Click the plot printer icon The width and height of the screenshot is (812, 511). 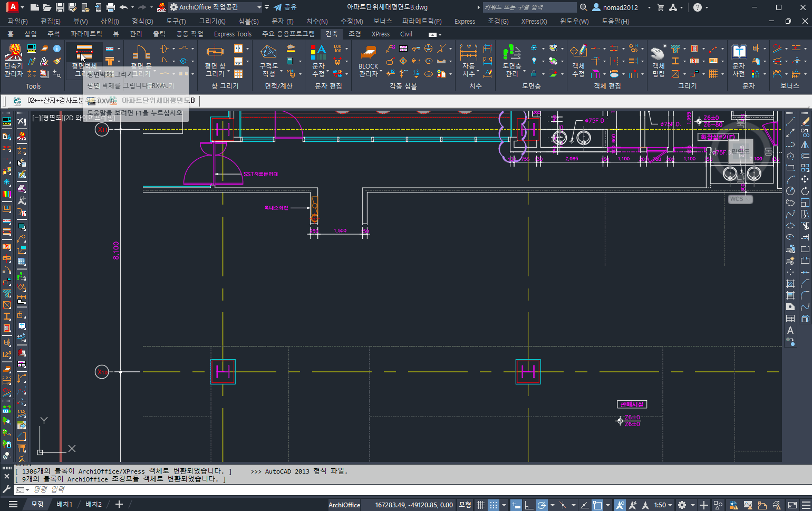click(110, 7)
